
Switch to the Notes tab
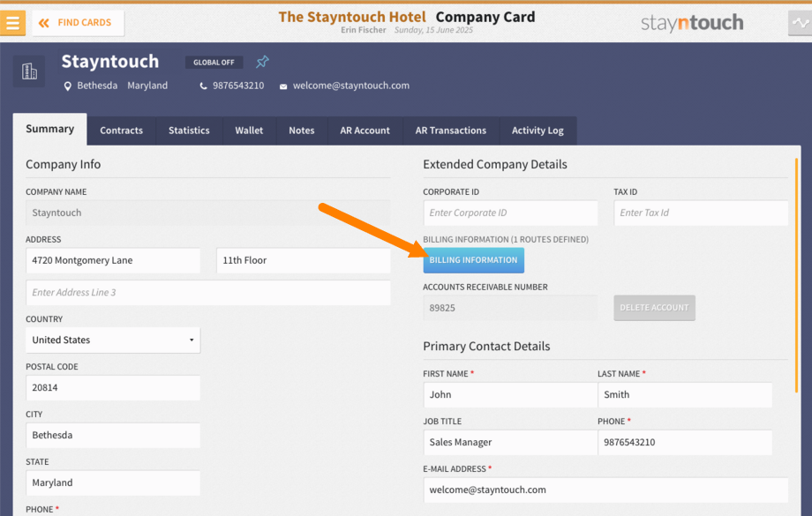(301, 131)
